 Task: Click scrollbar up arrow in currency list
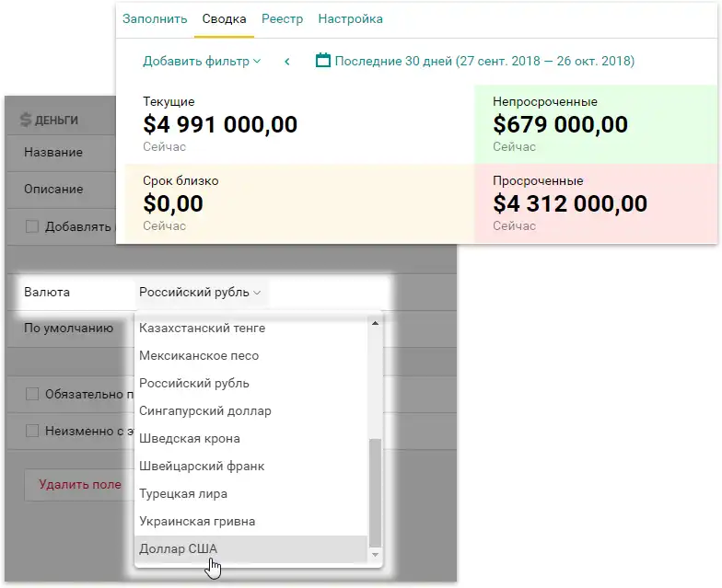coord(376,324)
